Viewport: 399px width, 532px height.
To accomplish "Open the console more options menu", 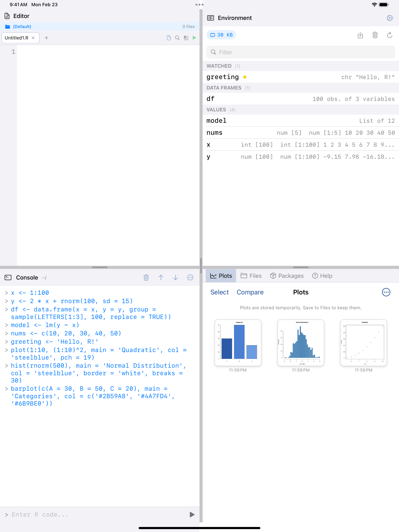I will tap(190, 278).
